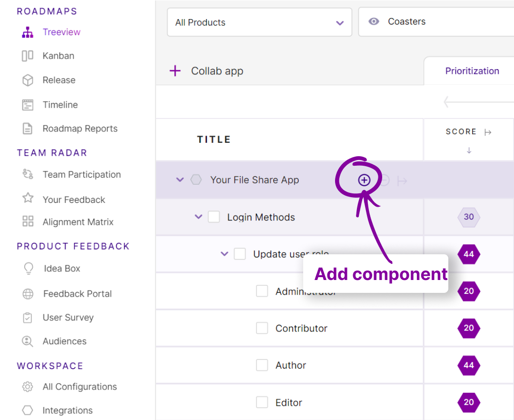
Task: Click the Add component plus button
Action: coord(364,180)
